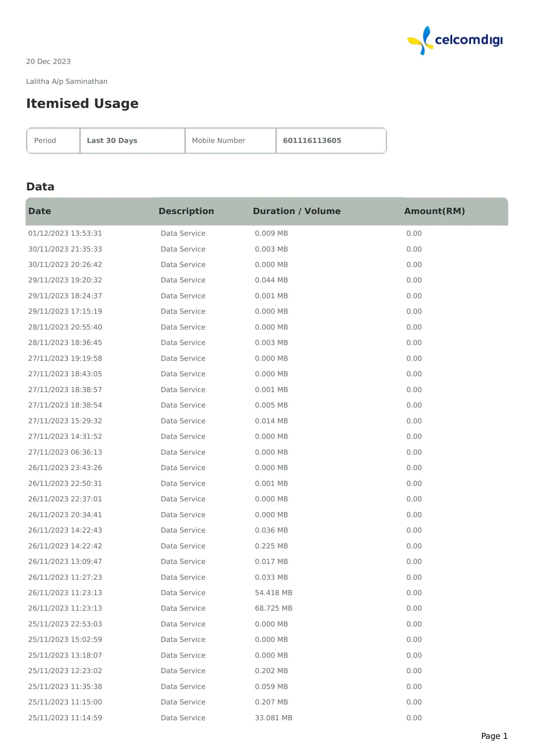Image resolution: width=534 pixels, height=756 pixels.
Task: Click the Data section heading
Action: tap(40, 187)
